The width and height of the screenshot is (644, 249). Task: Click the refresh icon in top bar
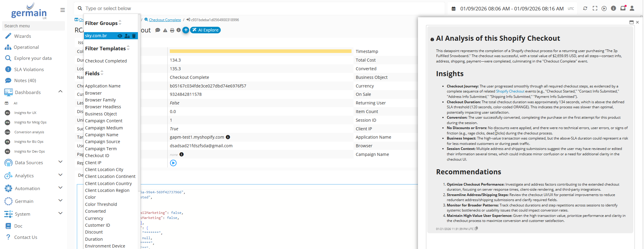(x=585, y=8)
